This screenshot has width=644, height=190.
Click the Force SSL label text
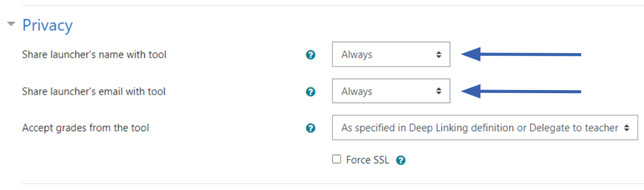coord(367,160)
